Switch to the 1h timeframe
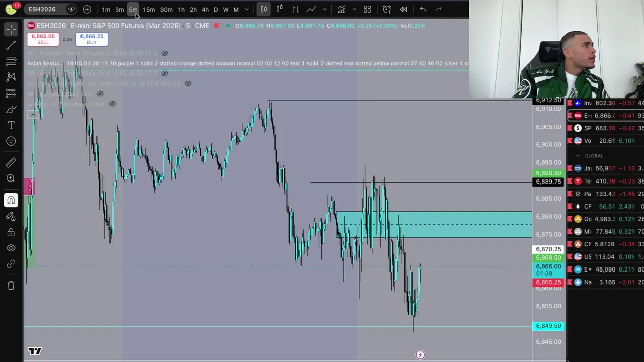This screenshot has width=644, height=362. click(181, 9)
